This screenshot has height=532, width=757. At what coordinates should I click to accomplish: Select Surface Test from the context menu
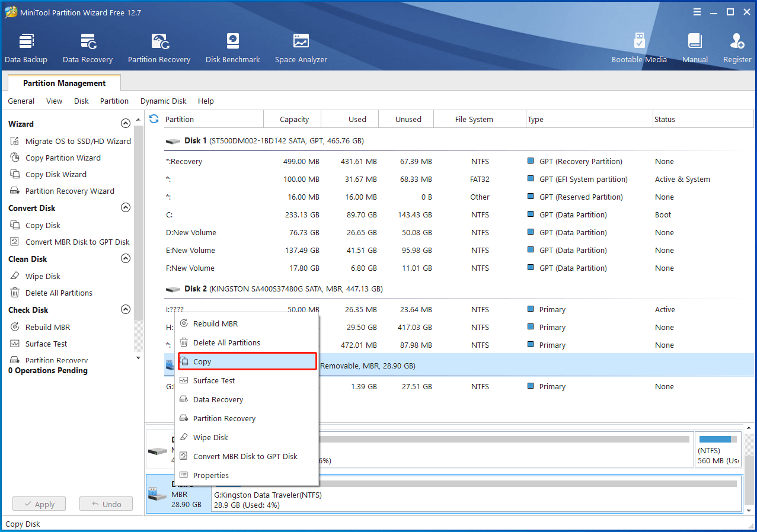click(x=247, y=380)
